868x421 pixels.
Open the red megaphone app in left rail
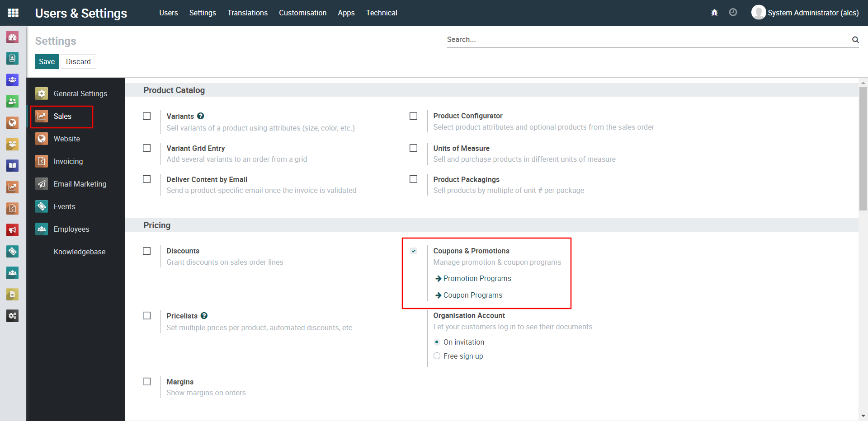[x=13, y=230]
